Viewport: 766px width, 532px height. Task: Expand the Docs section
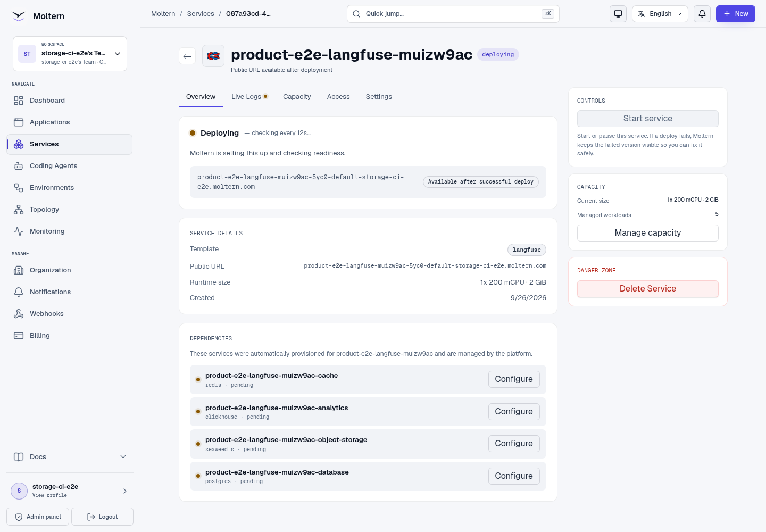(70, 457)
